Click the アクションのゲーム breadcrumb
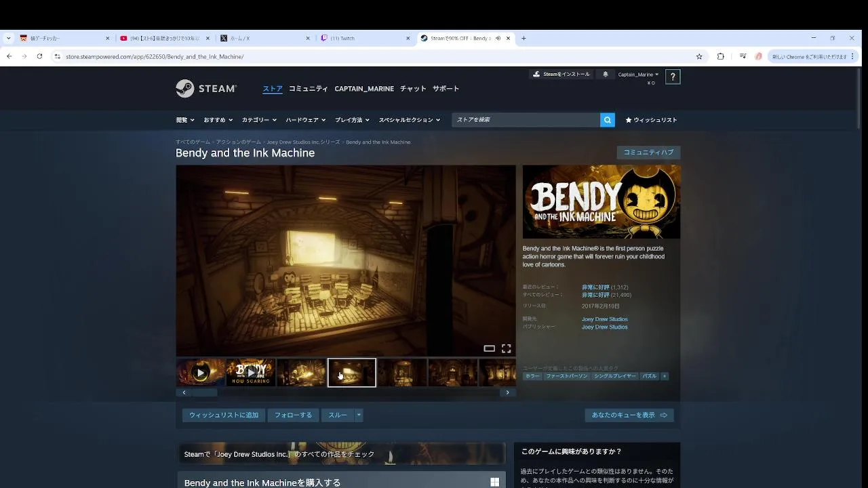868x488 pixels. coord(238,142)
